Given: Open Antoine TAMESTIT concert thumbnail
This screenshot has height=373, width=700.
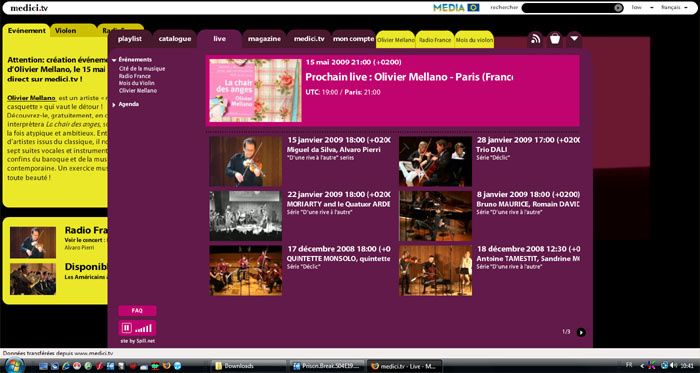Looking at the screenshot, I should 435,270.
